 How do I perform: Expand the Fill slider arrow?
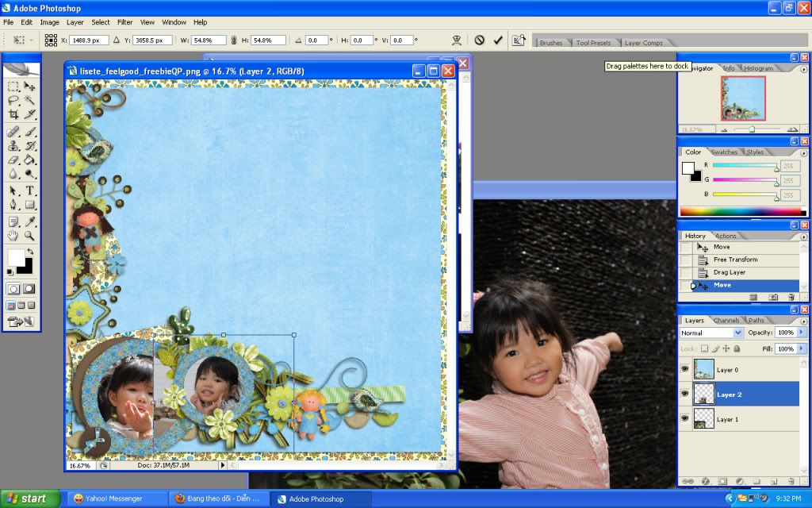[802, 348]
